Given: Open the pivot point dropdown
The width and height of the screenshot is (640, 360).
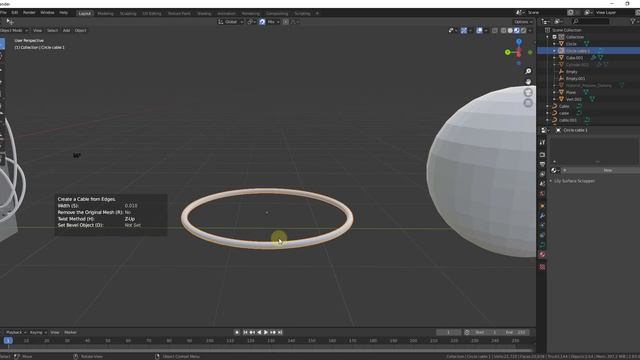Looking at the screenshot, I should (x=251, y=22).
